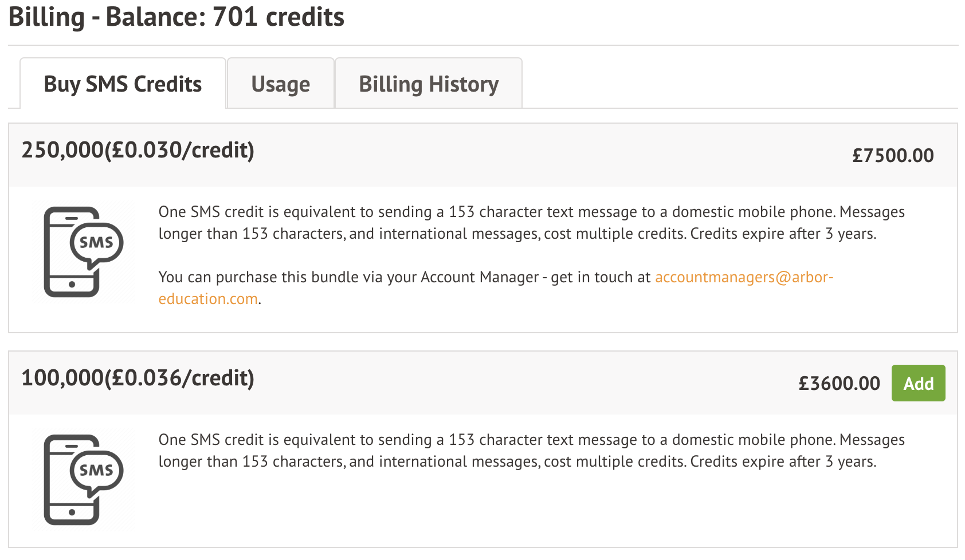This screenshot has width=965, height=560.
Task: Open the Billing History tab
Action: (428, 84)
